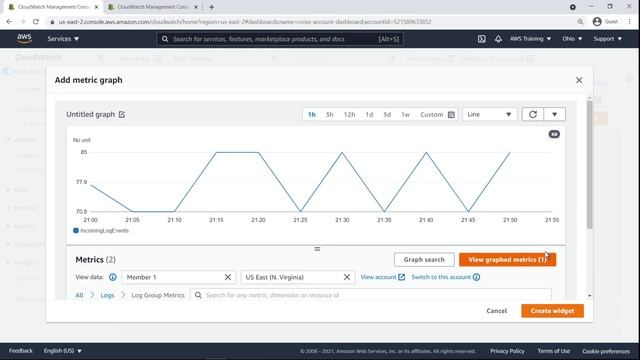The height and width of the screenshot is (360, 640).
Task: Clear the US East (N. Virginia) region
Action: 347,277
